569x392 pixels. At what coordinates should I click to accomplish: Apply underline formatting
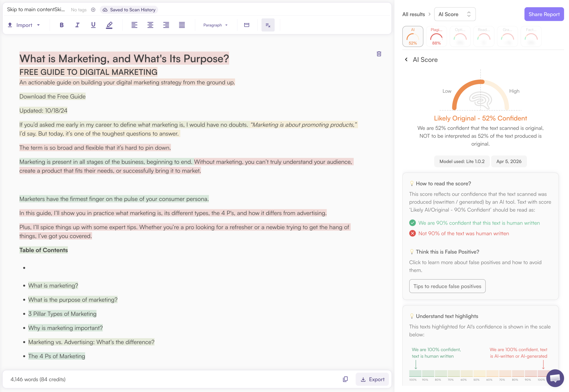(x=93, y=25)
